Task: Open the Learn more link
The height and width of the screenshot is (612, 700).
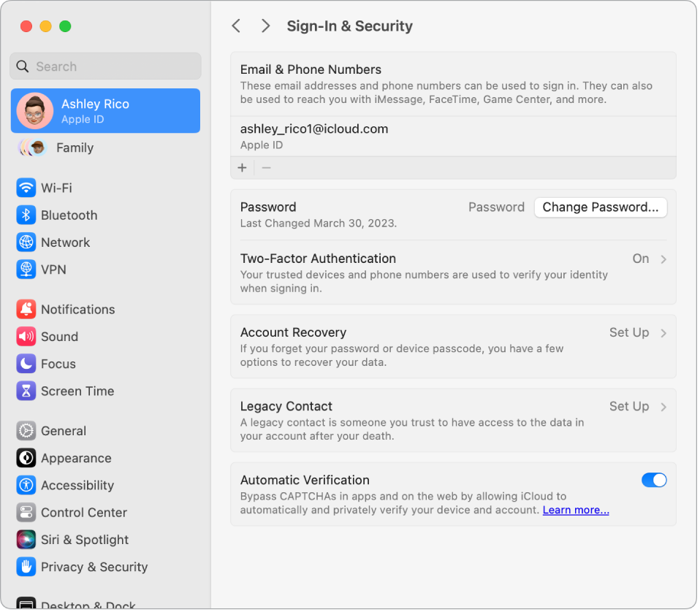Action: pos(575,510)
